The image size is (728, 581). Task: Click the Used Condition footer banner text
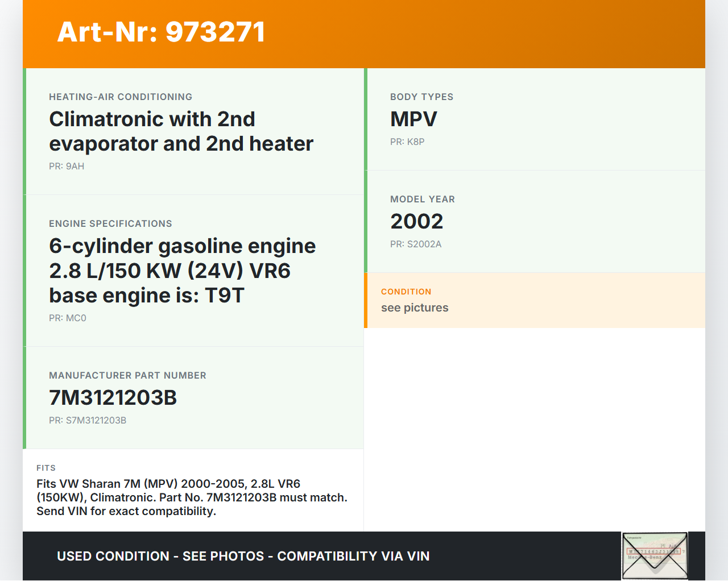point(243,556)
